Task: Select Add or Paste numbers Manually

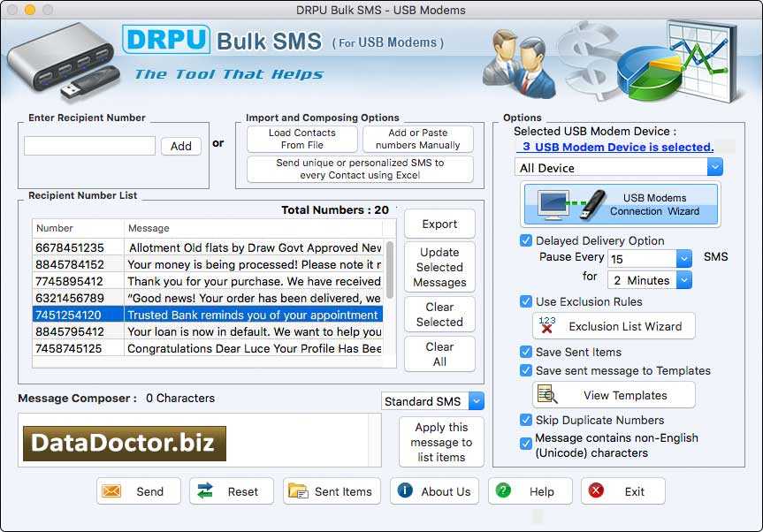Action: pyautogui.click(x=417, y=139)
